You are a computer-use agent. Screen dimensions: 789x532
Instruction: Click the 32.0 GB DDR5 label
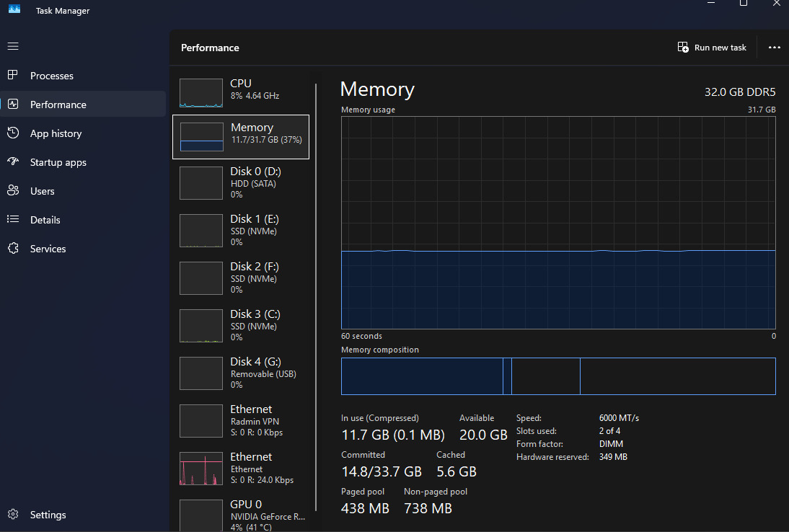tap(740, 92)
